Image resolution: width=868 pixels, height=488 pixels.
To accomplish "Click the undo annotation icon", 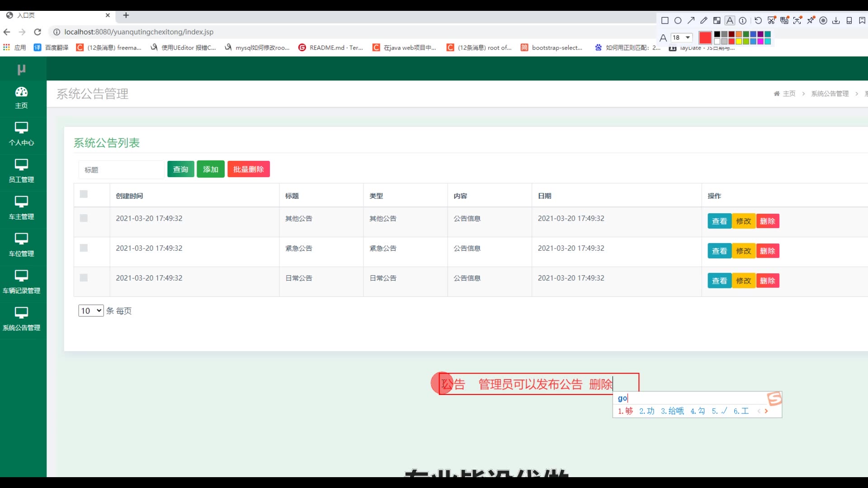I will click(758, 20).
